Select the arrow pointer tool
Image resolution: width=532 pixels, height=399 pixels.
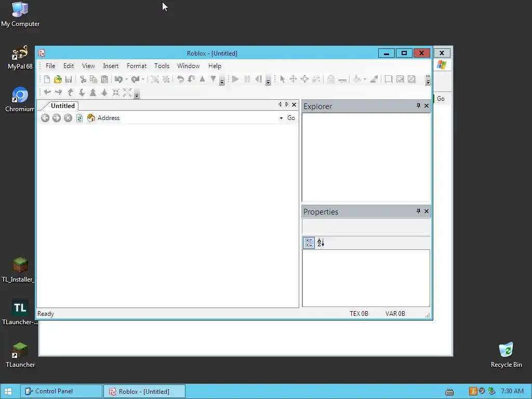(x=282, y=79)
